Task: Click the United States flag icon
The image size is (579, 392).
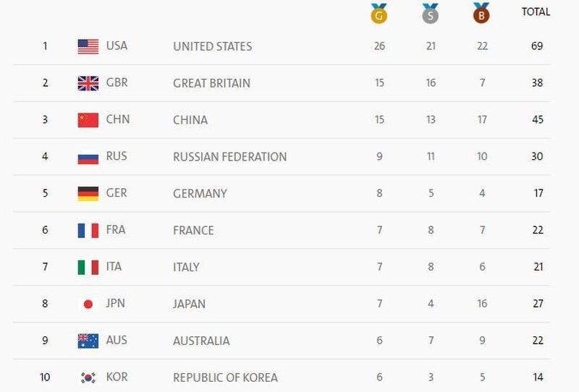Action: (88, 46)
